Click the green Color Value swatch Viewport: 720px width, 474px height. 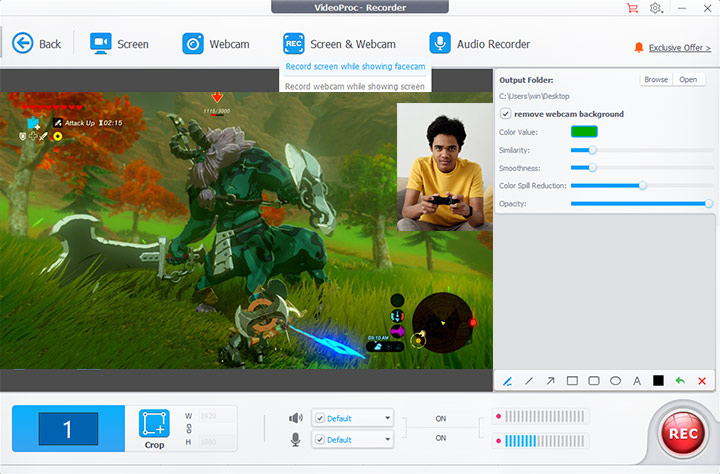(584, 131)
